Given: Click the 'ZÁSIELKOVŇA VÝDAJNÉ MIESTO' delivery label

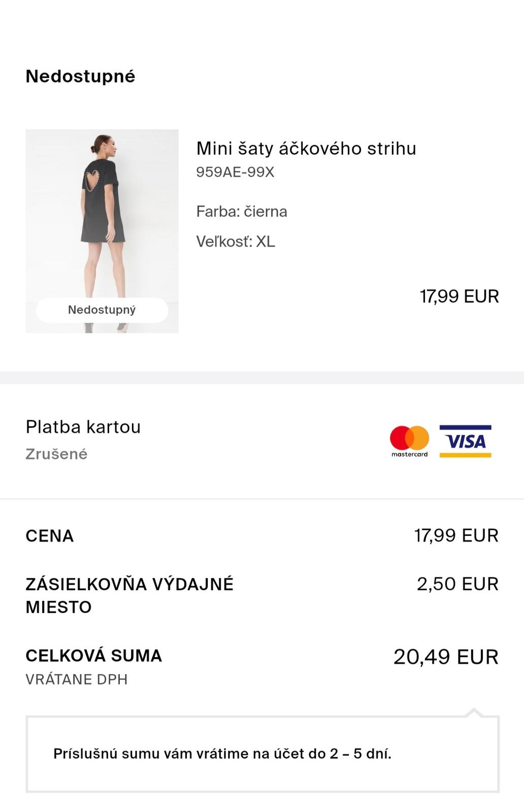Looking at the screenshot, I should pos(129,595).
